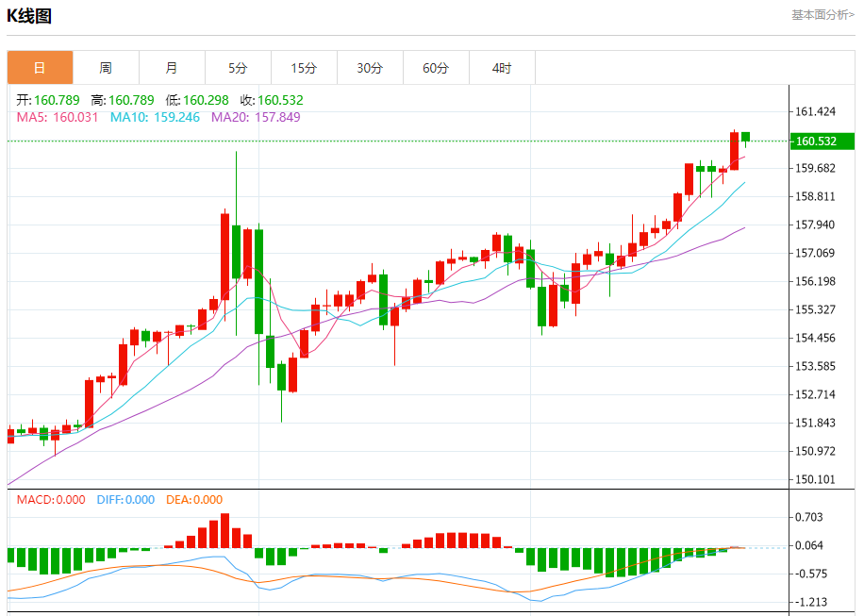Click the green 160.532 current price label
The image size is (864, 616).
click(x=822, y=142)
